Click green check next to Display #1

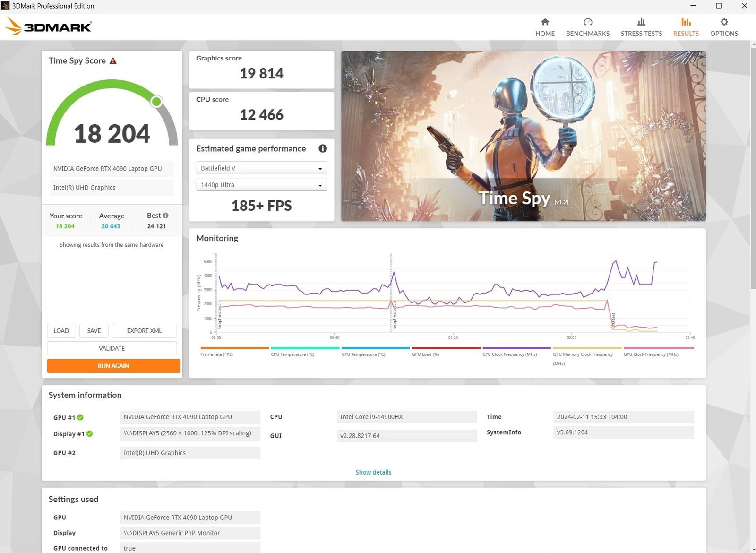pos(90,434)
